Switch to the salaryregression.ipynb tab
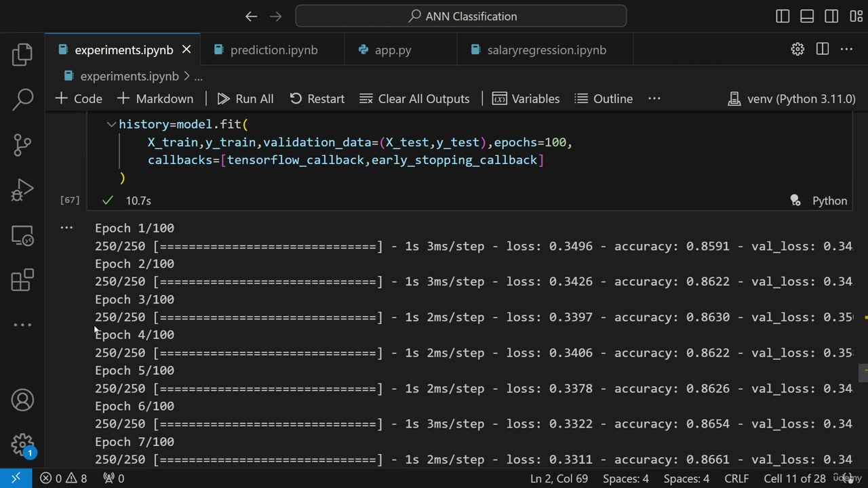Screen dimensions: 868x488 (x=545, y=49)
